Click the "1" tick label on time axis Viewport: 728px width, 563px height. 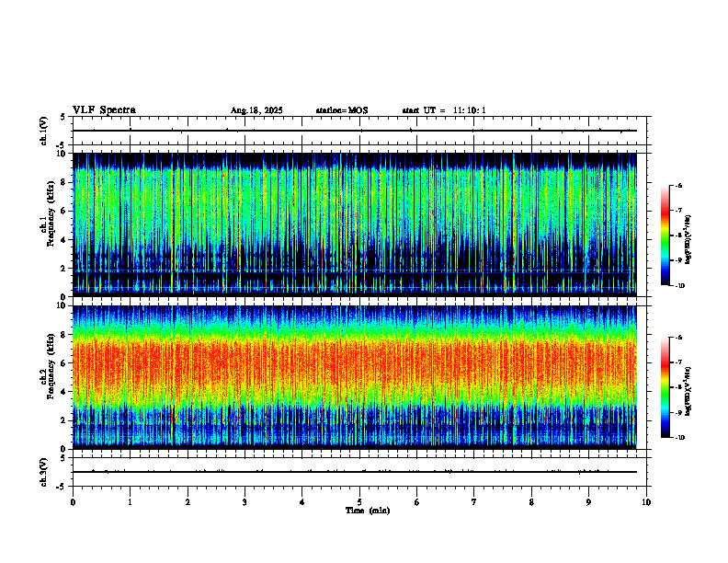tap(130, 502)
